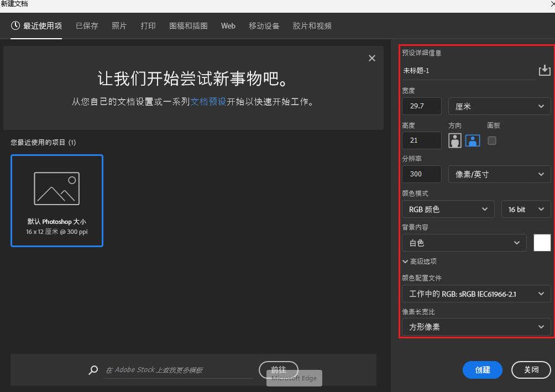555x392 pixels.
Task: Click the magnifier search icon for Adobe Stock
Action: pyautogui.click(x=93, y=370)
